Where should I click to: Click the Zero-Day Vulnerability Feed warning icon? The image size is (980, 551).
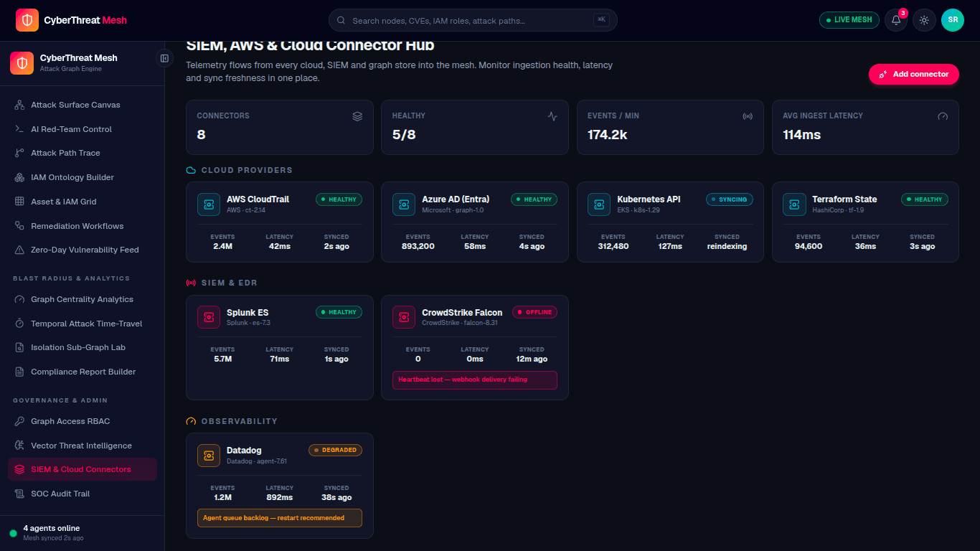coord(19,250)
